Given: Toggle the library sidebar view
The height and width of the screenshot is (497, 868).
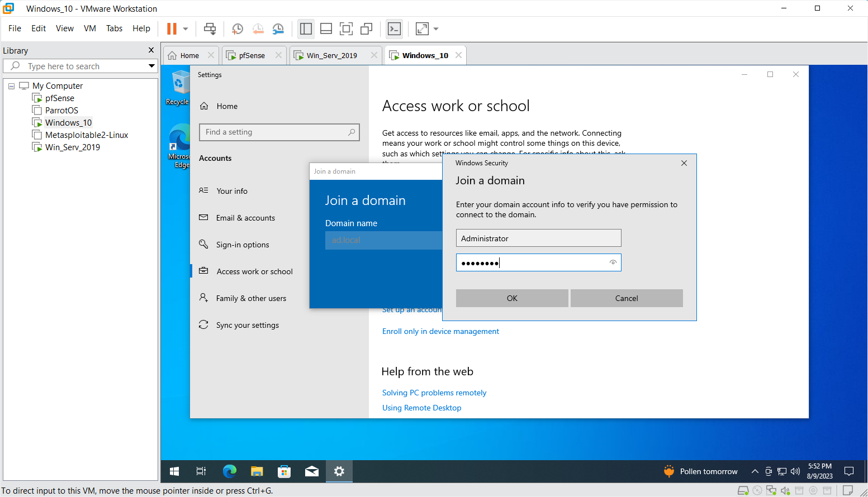Looking at the screenshot, I should pyautogui.click(x=306, y=28).
